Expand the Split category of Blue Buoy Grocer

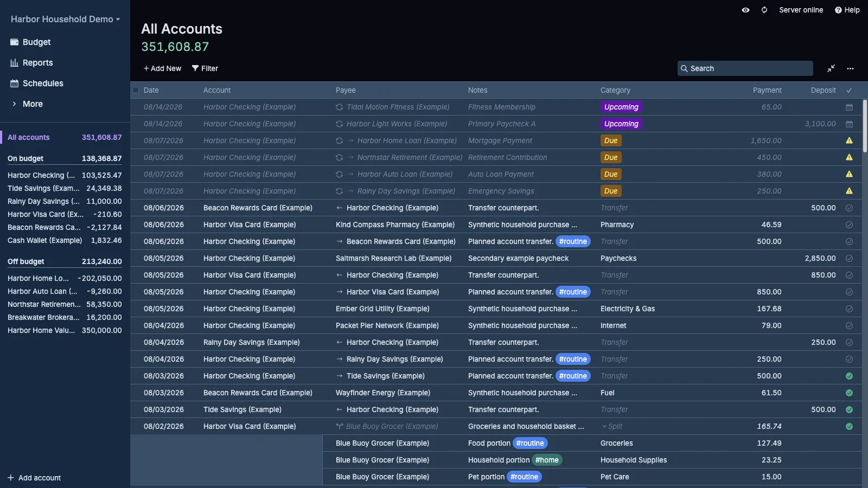pos(611,427)
